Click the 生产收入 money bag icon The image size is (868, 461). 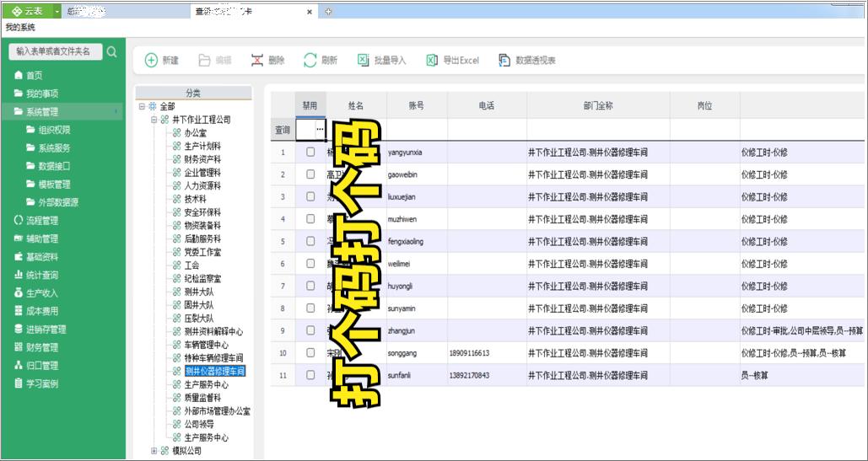point(19,293)
